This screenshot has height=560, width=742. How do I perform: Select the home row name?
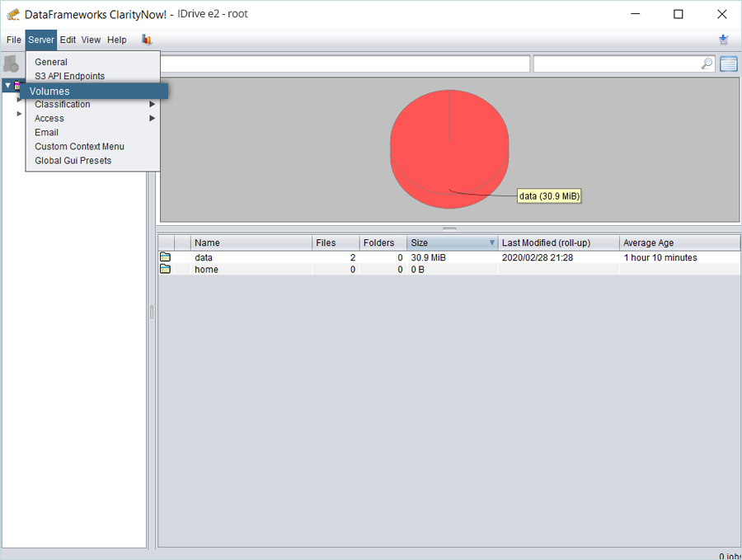tap(206, 270)
